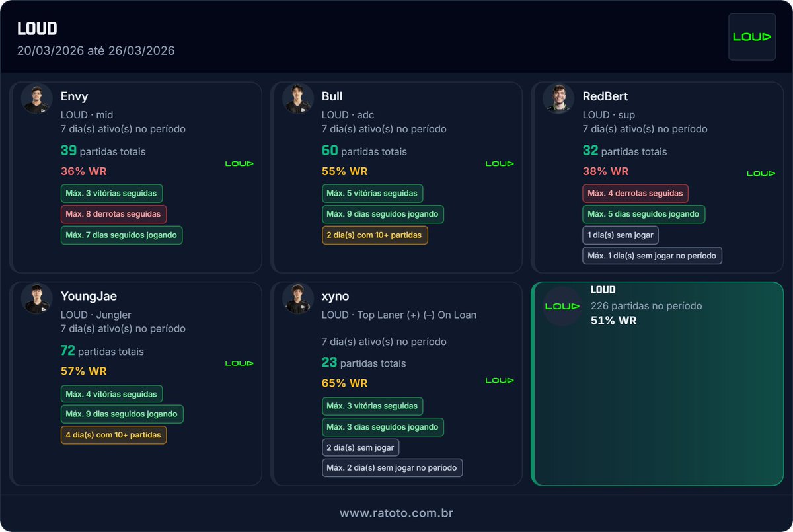Select the RedBert player name
This screenshot has height=532, width=793.
tap(605, 96)
